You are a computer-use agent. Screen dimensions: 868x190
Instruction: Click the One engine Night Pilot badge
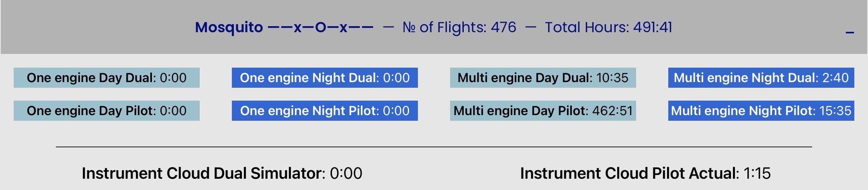click(x=325, y=111)
